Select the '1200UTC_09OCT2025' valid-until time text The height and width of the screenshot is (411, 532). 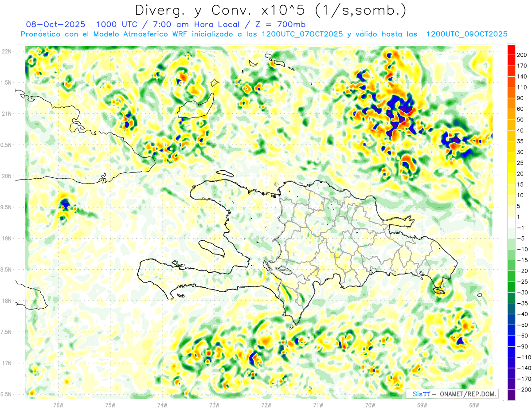point(466,34)
